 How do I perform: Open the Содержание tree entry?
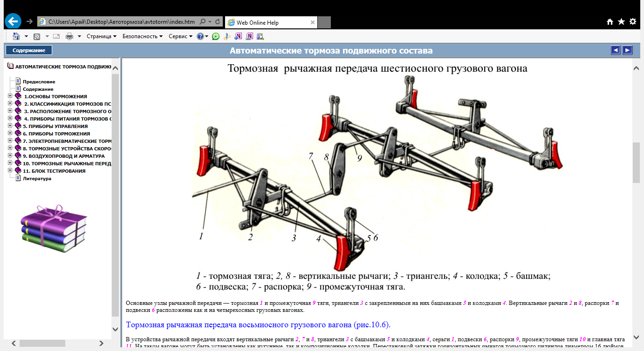38,89
